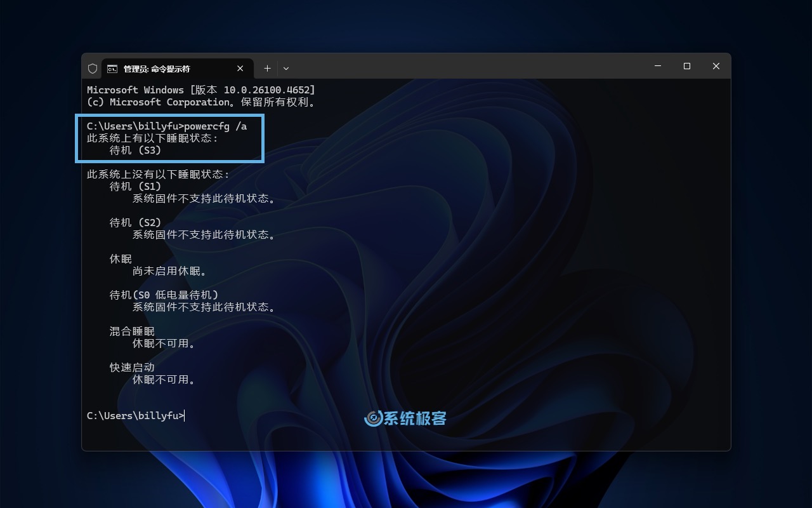This screenshot has width=812, height=508.
Task: Click the 快速启动 line
Action: [132, 368]
